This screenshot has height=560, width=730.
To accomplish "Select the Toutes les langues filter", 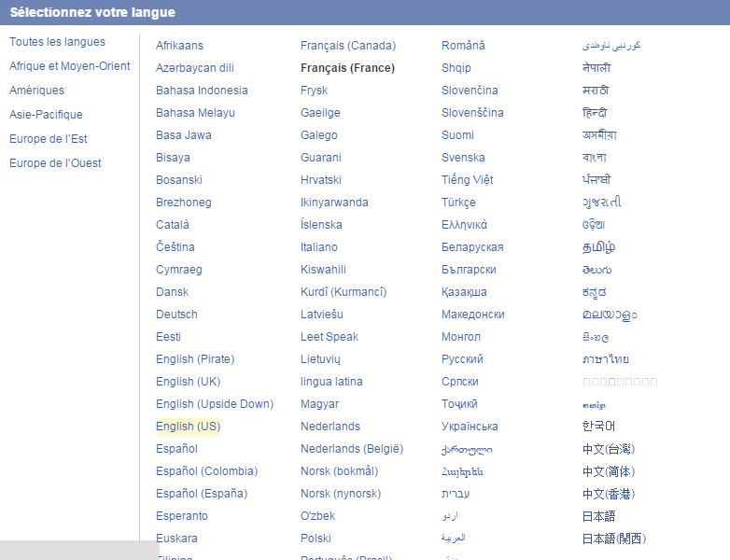I will 57,42.
